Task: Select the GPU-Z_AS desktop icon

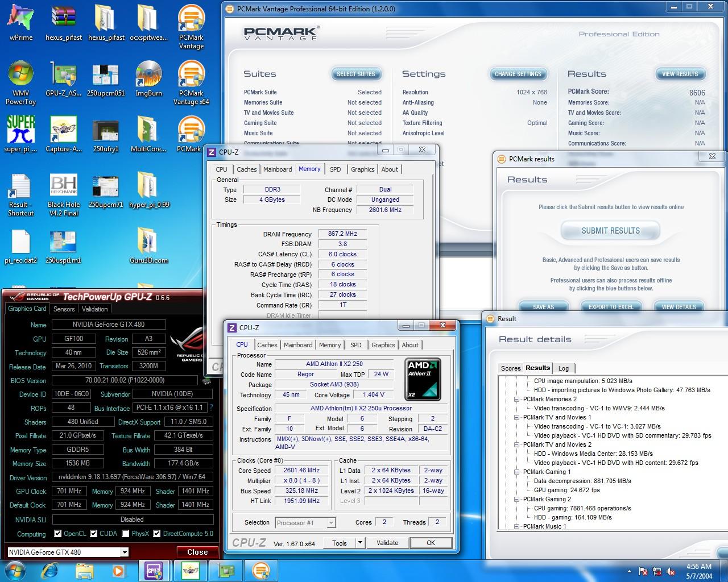Action: point(64,80)
